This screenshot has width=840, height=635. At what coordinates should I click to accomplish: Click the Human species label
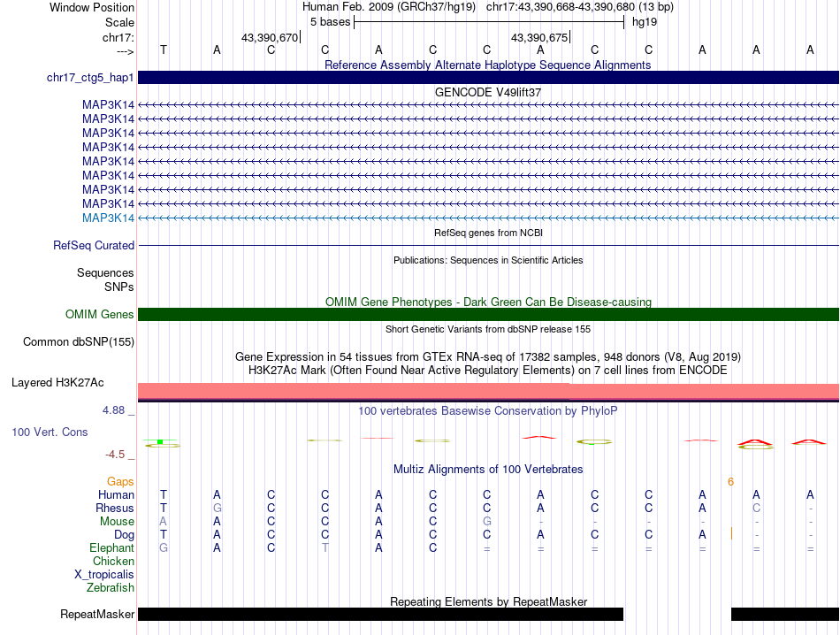tap(116, 494)
